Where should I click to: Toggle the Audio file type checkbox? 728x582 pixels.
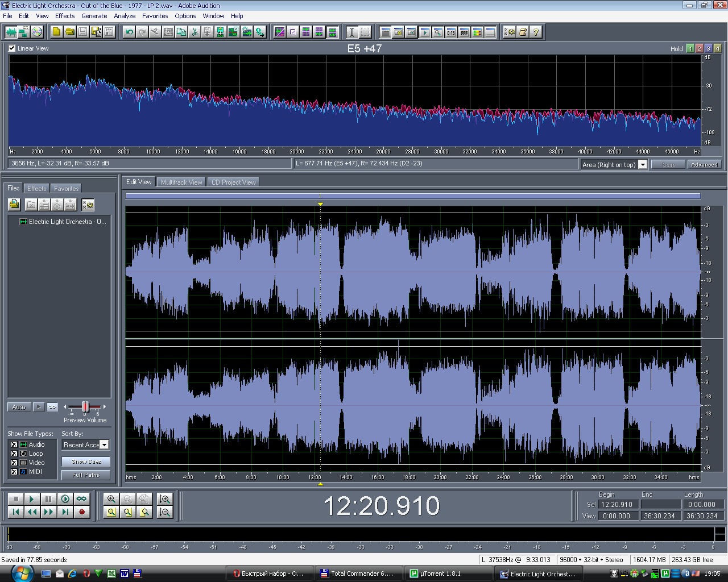[14, 444]
